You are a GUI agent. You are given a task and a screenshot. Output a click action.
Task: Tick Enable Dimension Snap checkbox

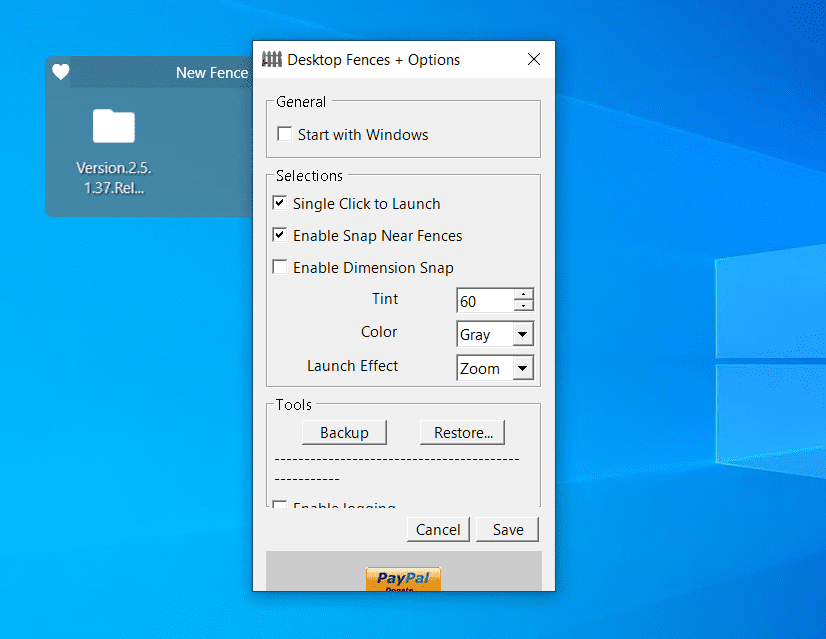[280, 267]
